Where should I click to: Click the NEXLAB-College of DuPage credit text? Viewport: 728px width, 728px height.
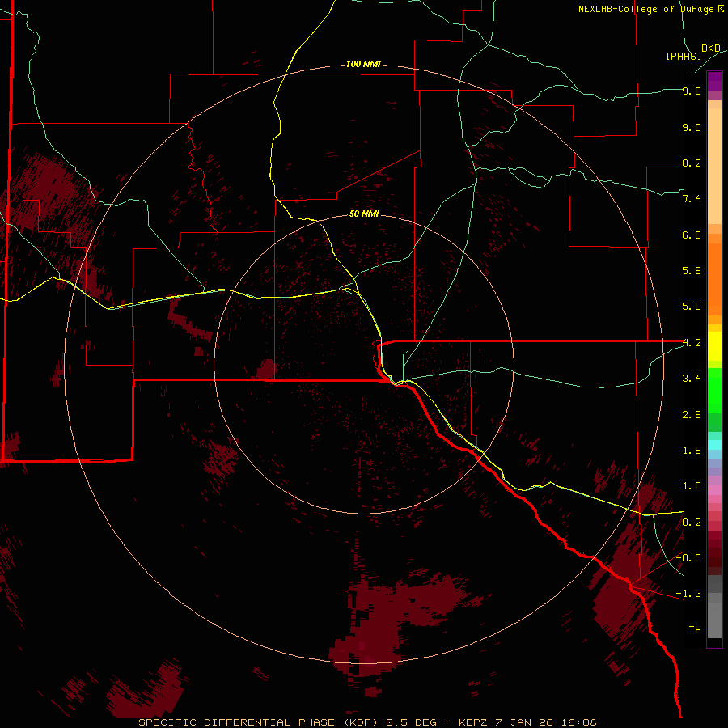tap(646, 9)
